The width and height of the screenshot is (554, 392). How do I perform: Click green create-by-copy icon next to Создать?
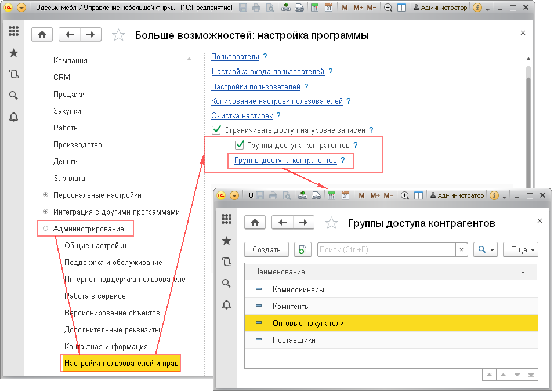(x=302, y=249)
